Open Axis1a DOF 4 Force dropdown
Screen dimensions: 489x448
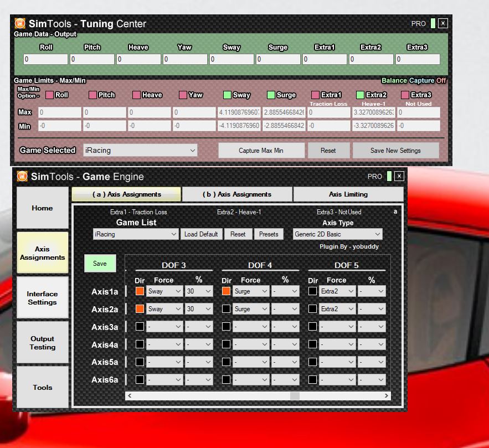coord(251,291)
